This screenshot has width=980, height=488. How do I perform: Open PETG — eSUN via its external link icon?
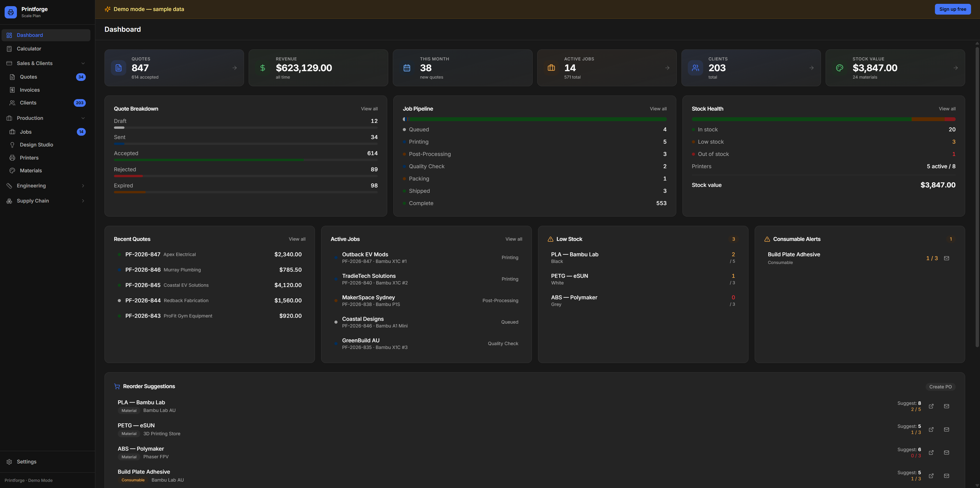(931, 429)
